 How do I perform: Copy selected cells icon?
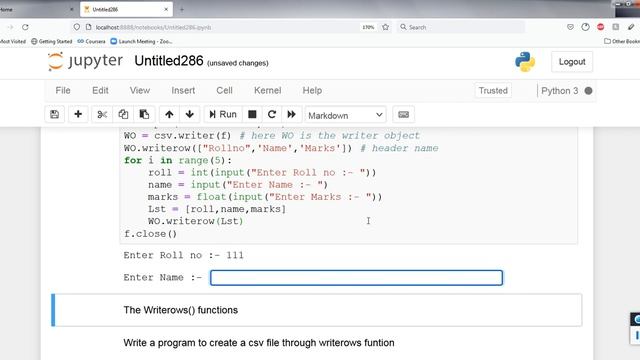123,115
